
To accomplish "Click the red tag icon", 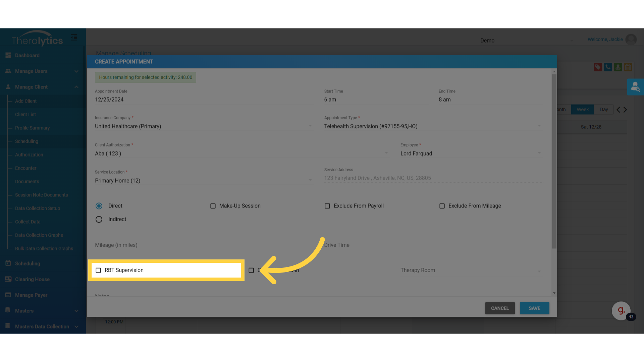I will tap(598, 67).
